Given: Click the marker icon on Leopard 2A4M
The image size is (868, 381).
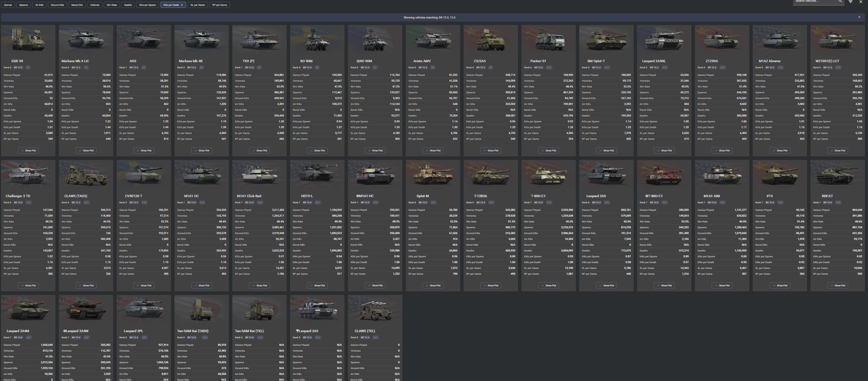Looking at the screenshot, I should (65, 331).
